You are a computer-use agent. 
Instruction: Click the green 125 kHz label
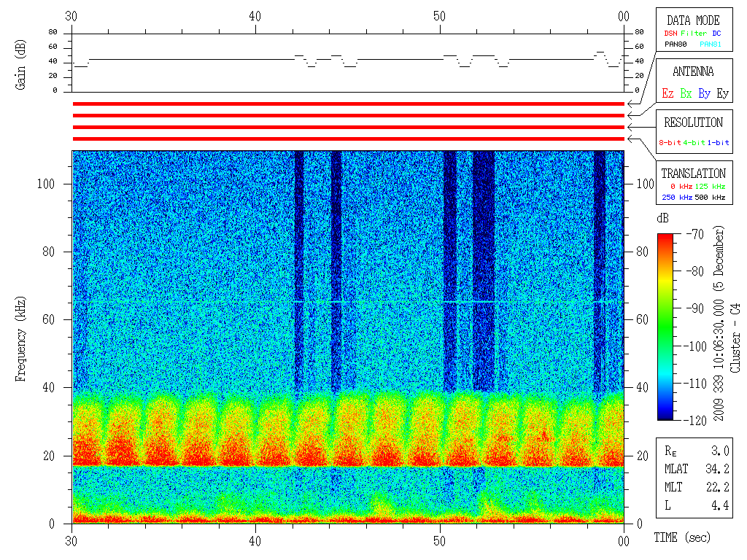pyautogui.click(x=710, y=186)
